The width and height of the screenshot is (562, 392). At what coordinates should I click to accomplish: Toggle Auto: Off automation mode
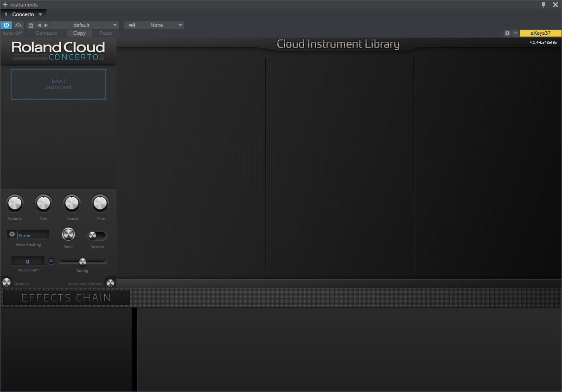point(13,33)
